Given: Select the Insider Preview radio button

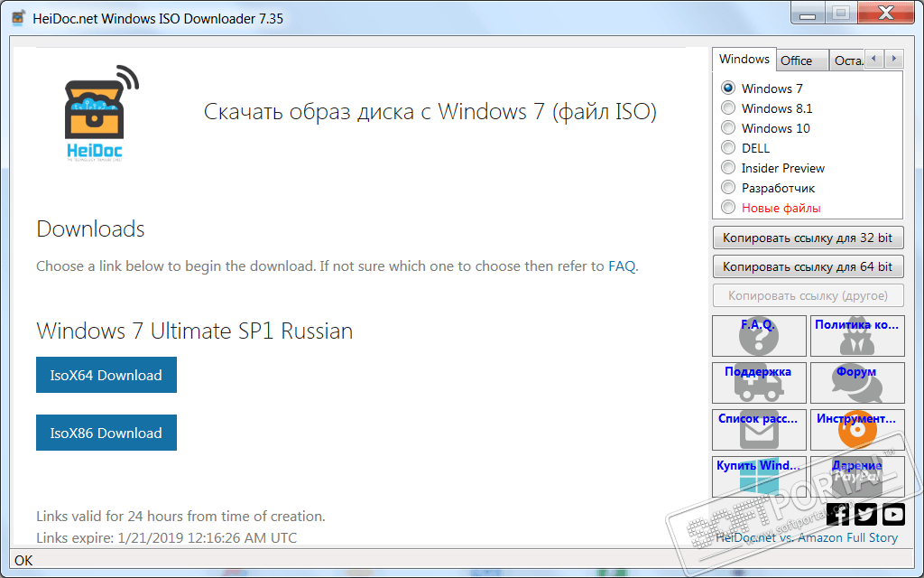Looking at the screenshot, I should 728,167.
